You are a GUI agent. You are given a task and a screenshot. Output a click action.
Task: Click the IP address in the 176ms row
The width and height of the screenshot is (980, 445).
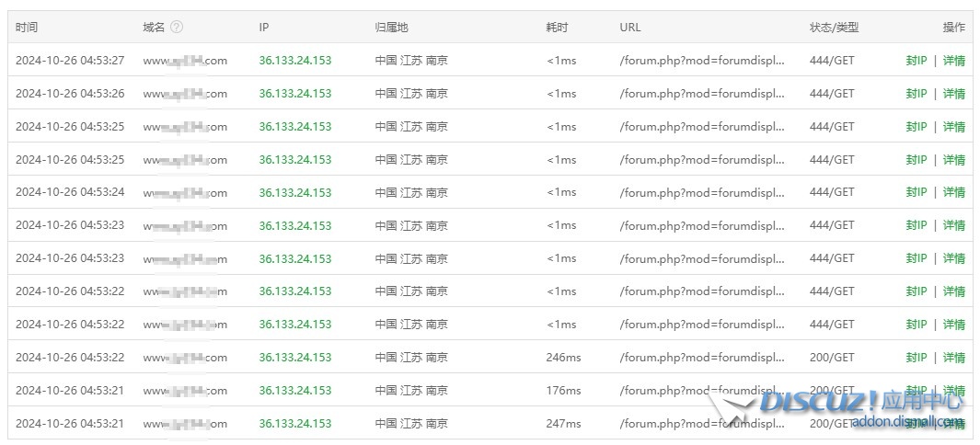click(295, 390)
